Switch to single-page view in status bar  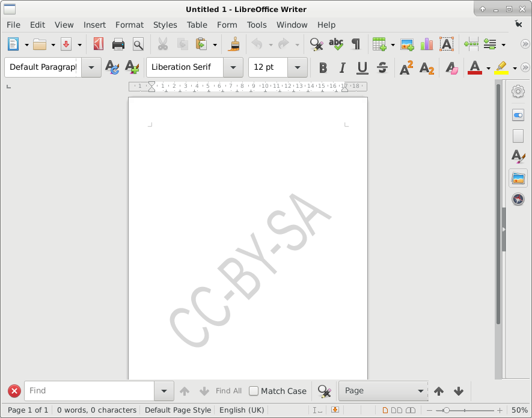click(385, 410)
